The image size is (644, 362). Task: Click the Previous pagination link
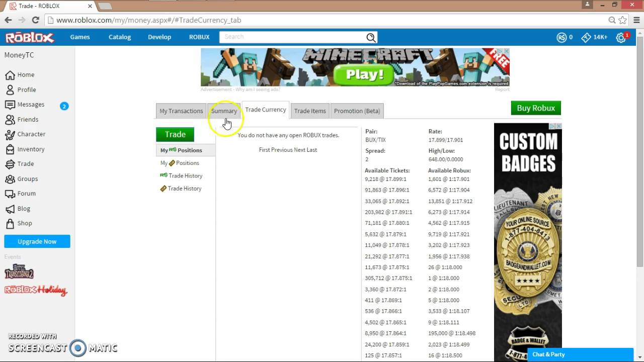point(282,150)
